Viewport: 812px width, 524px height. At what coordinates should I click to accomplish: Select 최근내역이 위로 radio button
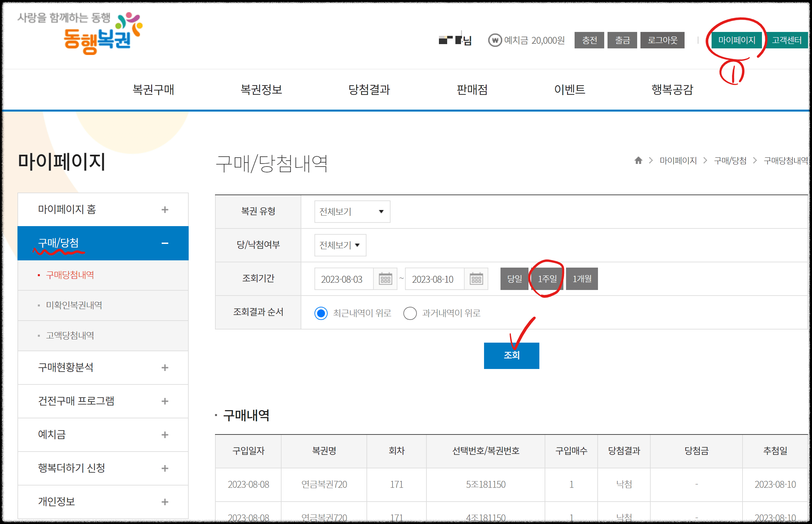[x=321, y=313]
